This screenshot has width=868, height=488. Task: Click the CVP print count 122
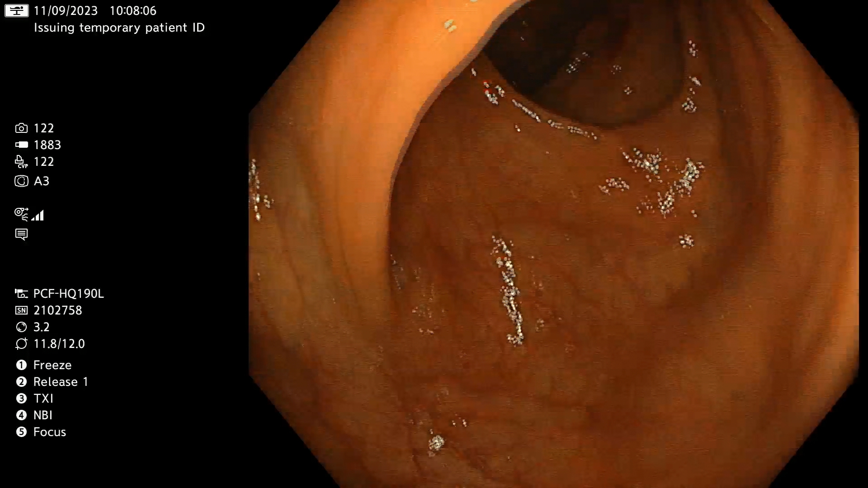(44, 162)
